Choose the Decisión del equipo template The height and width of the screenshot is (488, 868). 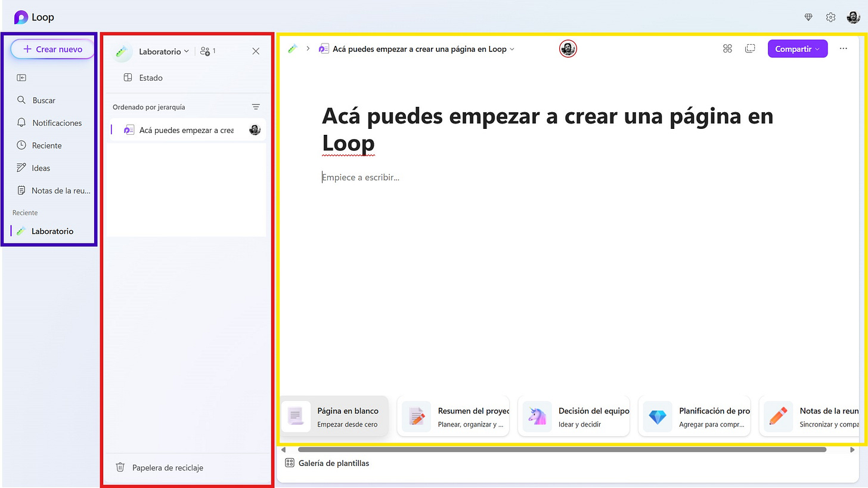pyautogui.click(x=574, y=416)
